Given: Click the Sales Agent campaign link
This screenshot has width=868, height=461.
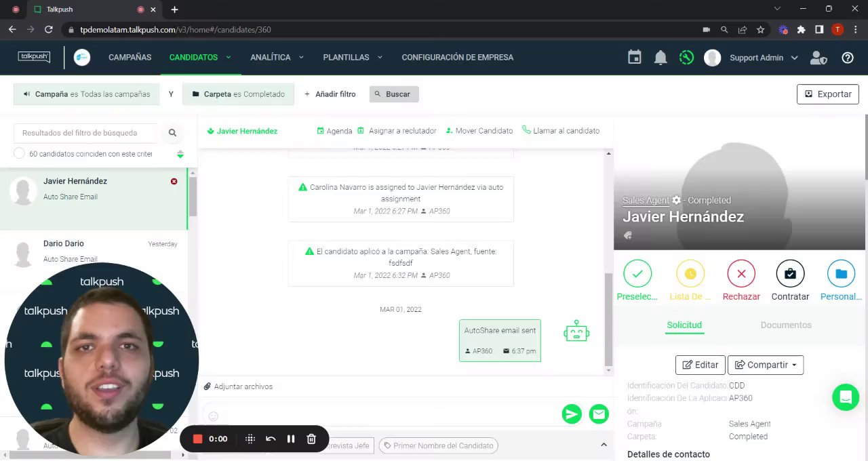Looking at the screenshot, I should coord(646,201).
